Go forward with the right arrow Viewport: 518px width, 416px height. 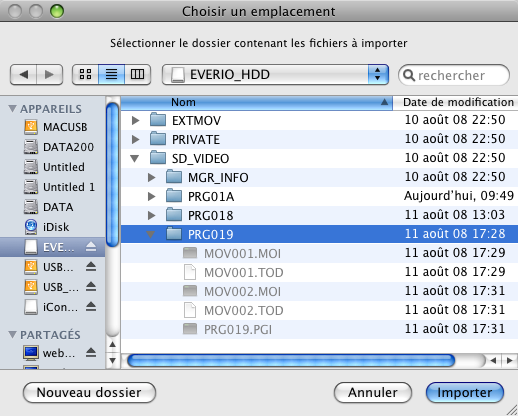50,74
